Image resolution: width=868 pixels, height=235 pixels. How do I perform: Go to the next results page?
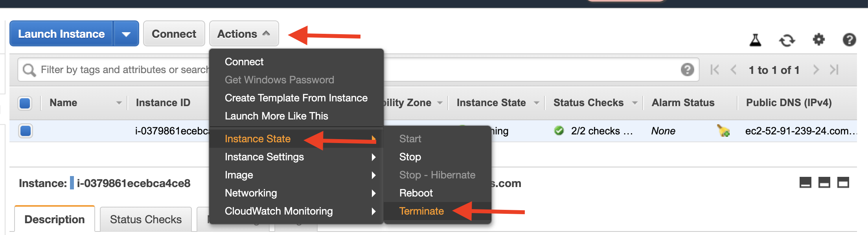click(x=816, y=70)
